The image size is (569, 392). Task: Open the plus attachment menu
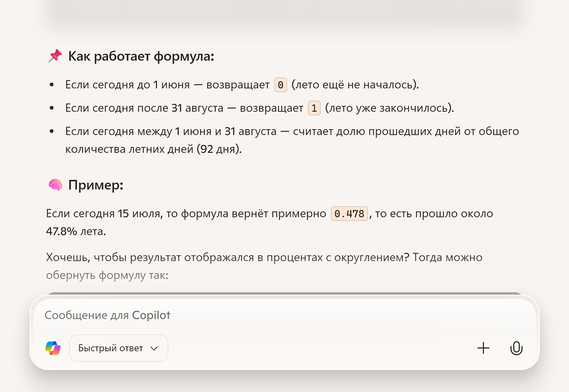[x=483, y=348]
